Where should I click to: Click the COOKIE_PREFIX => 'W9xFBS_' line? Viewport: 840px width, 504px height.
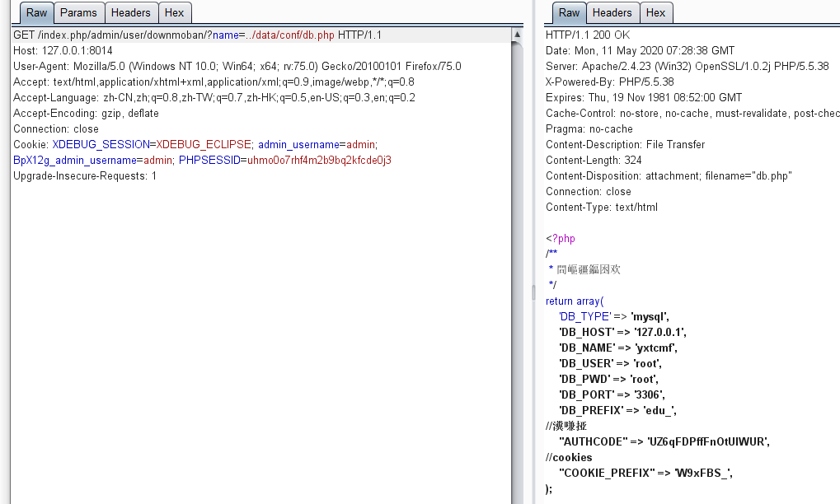pyautogui.click(x=645, y=473)
